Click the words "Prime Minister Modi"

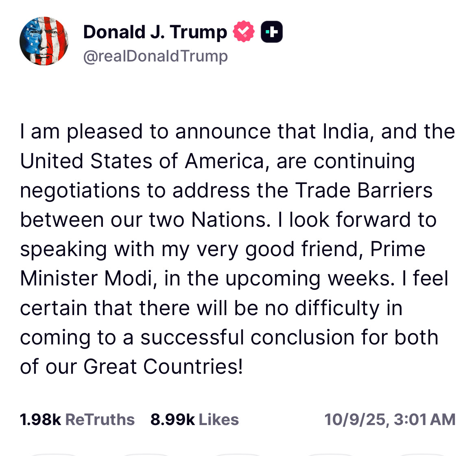coord(223,264)
